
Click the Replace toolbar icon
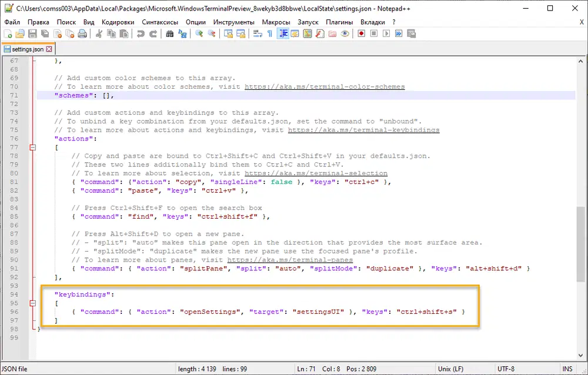(183, 34)
